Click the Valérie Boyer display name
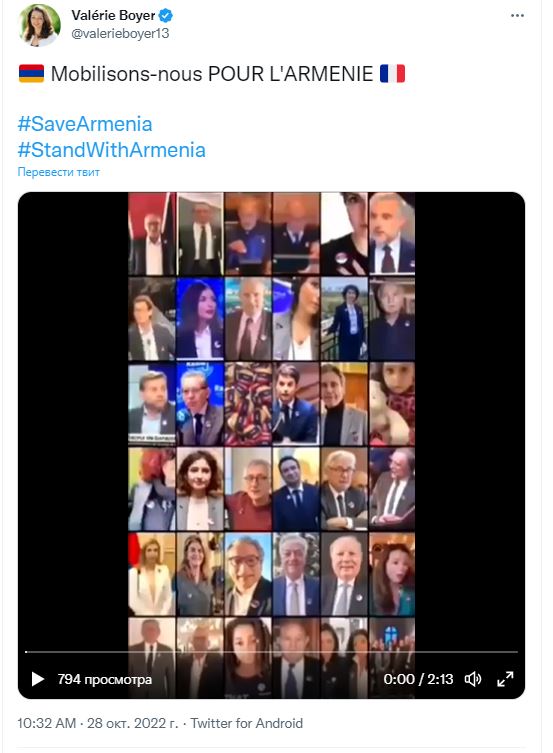Screen dimensions: 553x753 point(113,15)
